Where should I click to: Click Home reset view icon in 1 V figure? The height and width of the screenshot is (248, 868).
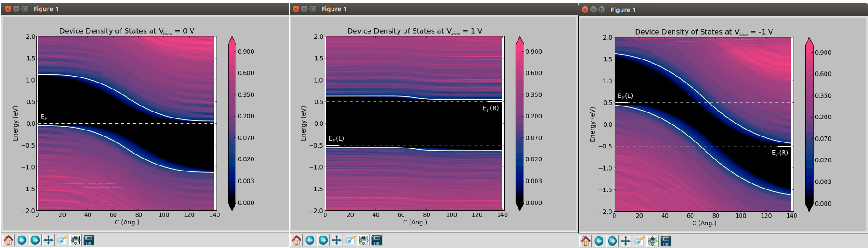coord(297,240)
